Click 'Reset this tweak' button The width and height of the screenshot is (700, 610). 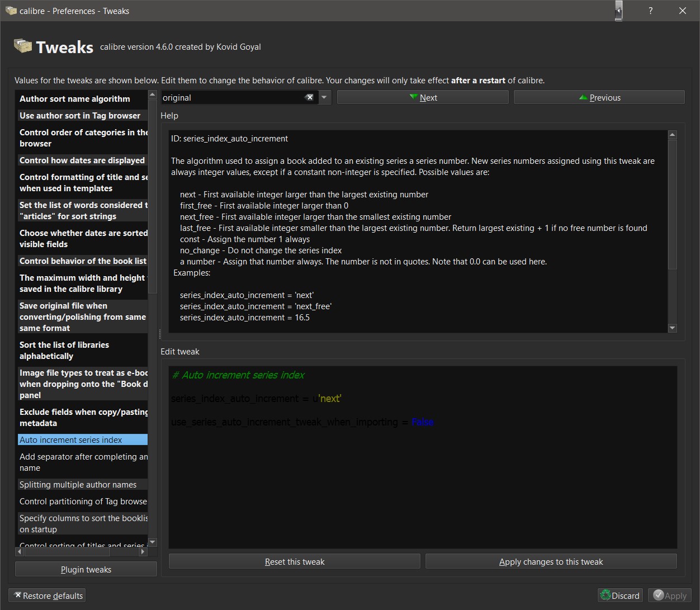click(295, 561)
